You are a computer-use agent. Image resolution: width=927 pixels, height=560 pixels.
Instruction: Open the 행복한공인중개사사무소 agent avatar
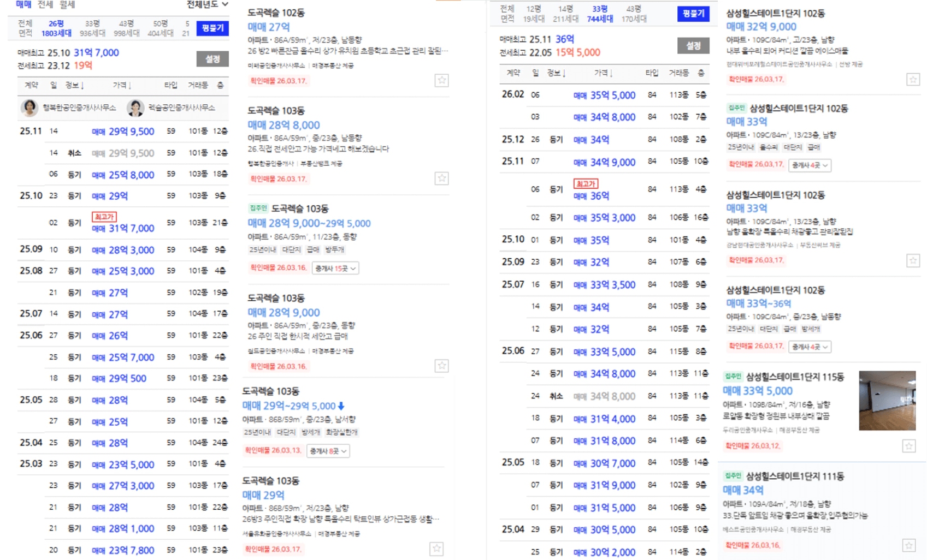29,108
